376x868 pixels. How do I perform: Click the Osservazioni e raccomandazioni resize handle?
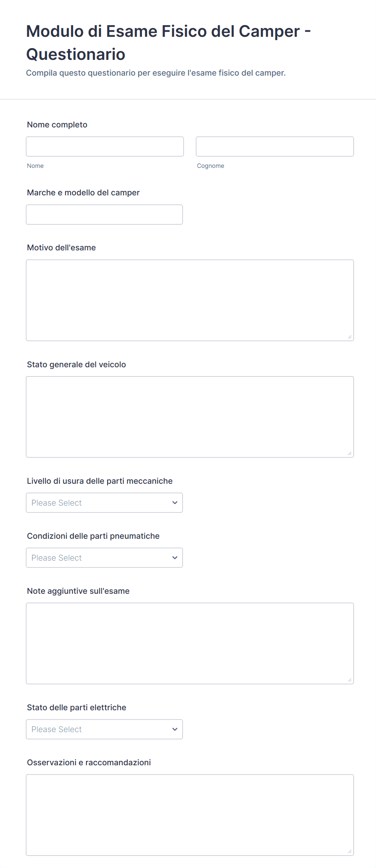point(350,851)
